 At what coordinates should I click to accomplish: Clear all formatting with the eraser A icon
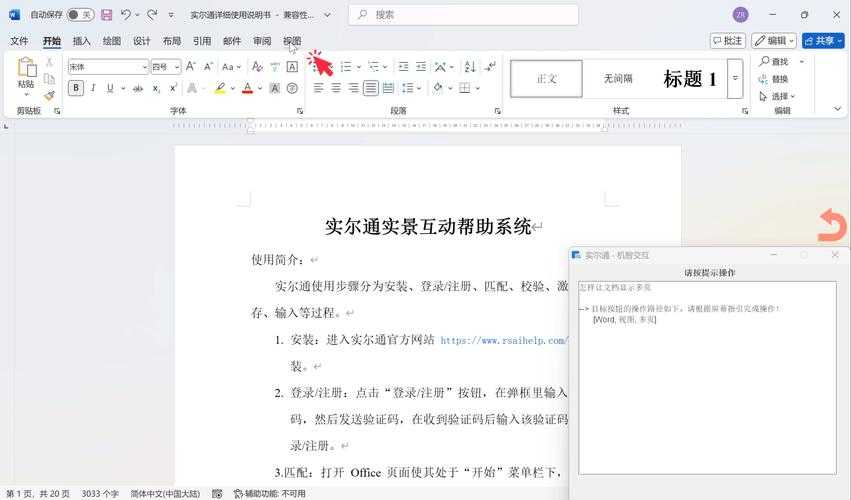pos(257,66)
